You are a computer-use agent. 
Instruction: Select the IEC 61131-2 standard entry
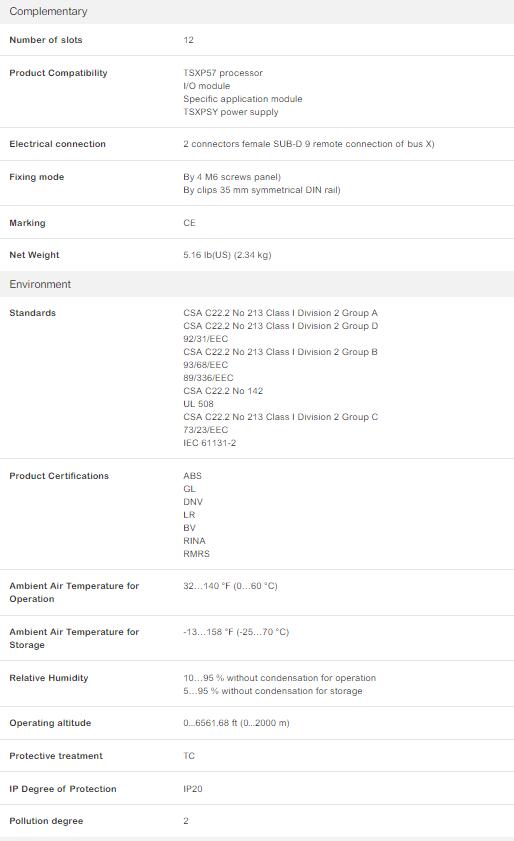coord(209,443)
